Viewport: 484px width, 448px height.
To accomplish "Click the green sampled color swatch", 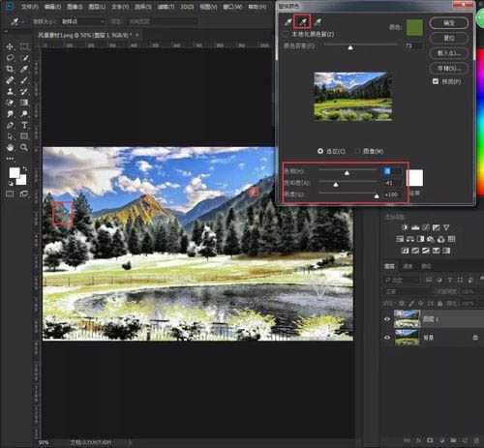I will click(x=414, y=27).
